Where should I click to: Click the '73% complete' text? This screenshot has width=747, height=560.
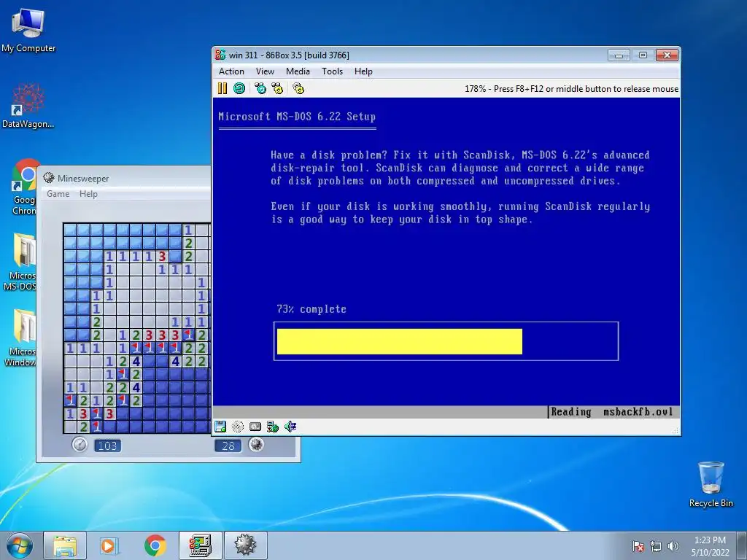pyautogui.click(x=311, y=309)
